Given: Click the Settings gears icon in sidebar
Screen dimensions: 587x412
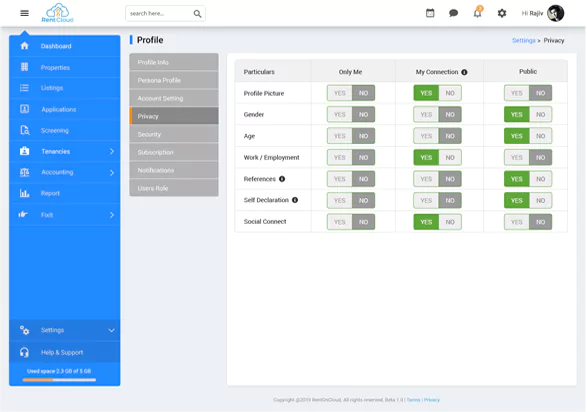Looking at the screenshot, I should point(24,330).
